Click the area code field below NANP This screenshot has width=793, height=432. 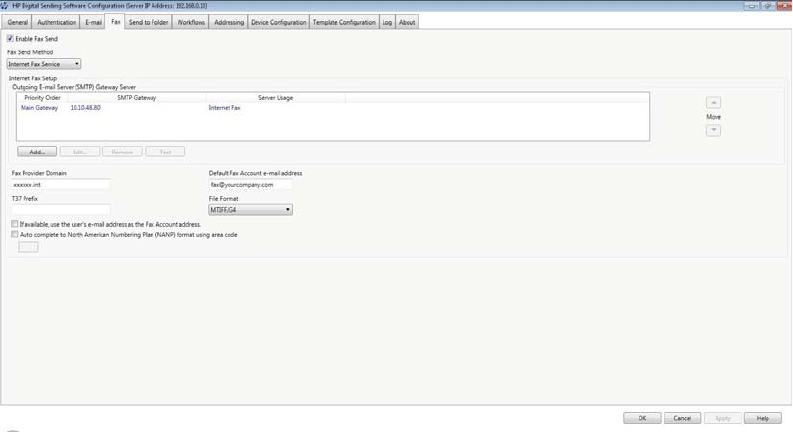[x=28, y=247]
